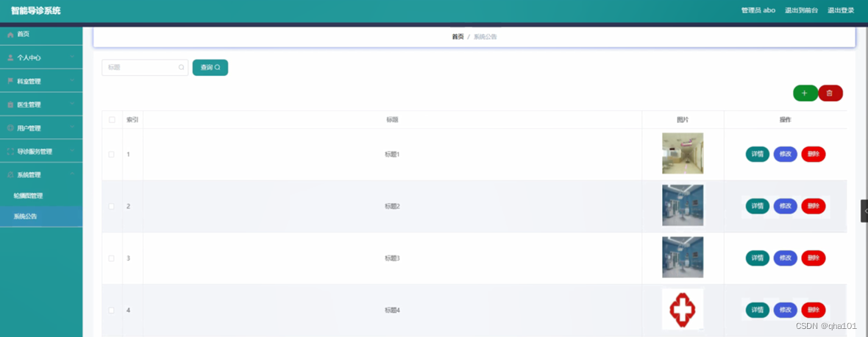Open the 首页 sidebar menu item
868x337 pixels.
[x=41, y=35]
